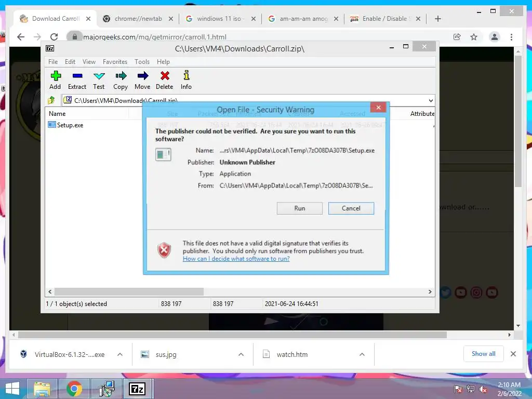Click the Chrome taskbar icon
Image resolution: width=532 pixels, height=399 pixels.
click(x=74, y=389)
